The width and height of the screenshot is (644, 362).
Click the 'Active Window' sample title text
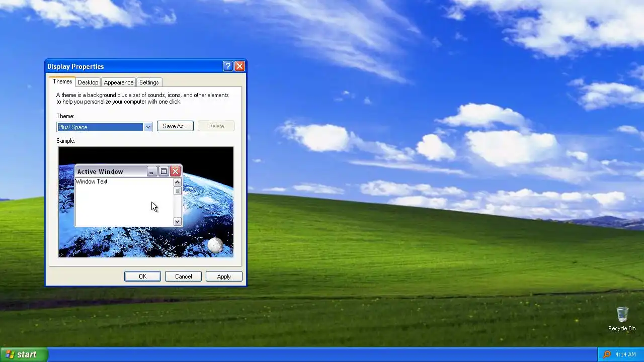point(100,171)
